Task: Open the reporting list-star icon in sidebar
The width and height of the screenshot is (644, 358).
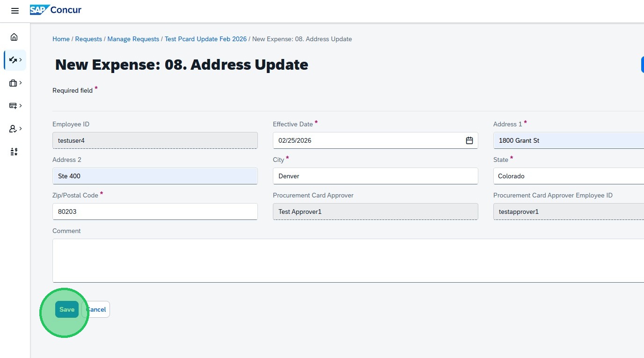Action: click(x=14, y=152)
